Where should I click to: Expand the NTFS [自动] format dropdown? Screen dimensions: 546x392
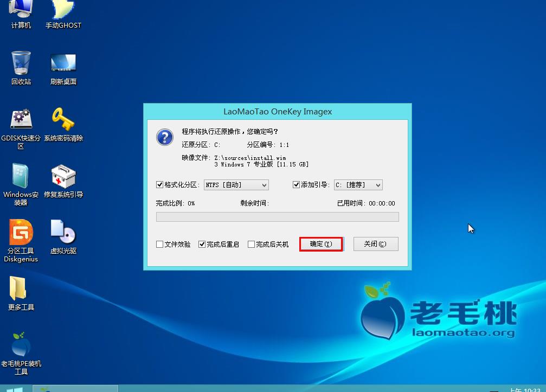236,185
